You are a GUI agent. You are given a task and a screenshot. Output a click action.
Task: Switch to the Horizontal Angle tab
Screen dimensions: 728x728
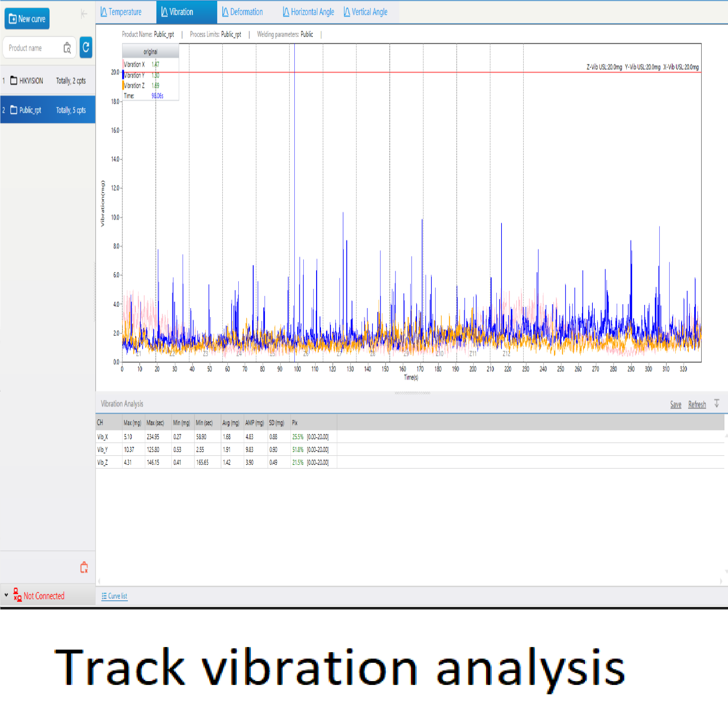(x=309, y=12)
